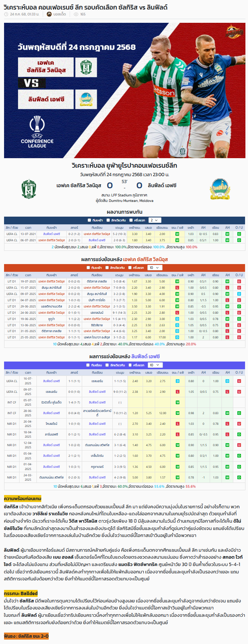Click the O/U D badge in the 09-07-2025 Zalgiris row
The height and width of the screenshot is (644, 248).
239,294
